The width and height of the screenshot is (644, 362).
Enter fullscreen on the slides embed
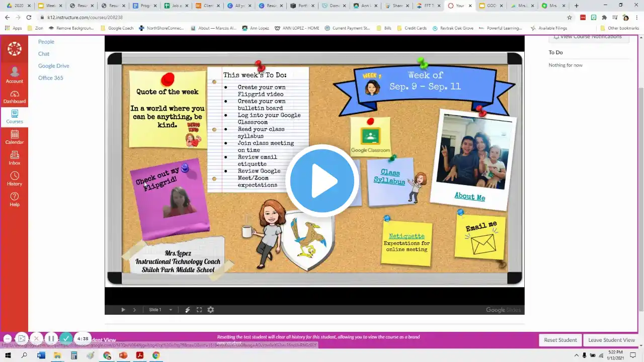(x=199, y=310)
